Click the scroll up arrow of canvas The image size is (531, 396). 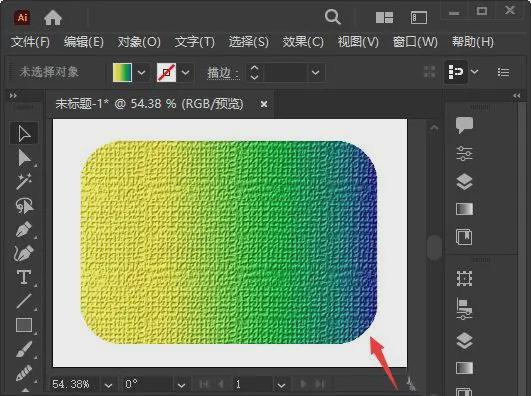point(434,128)
